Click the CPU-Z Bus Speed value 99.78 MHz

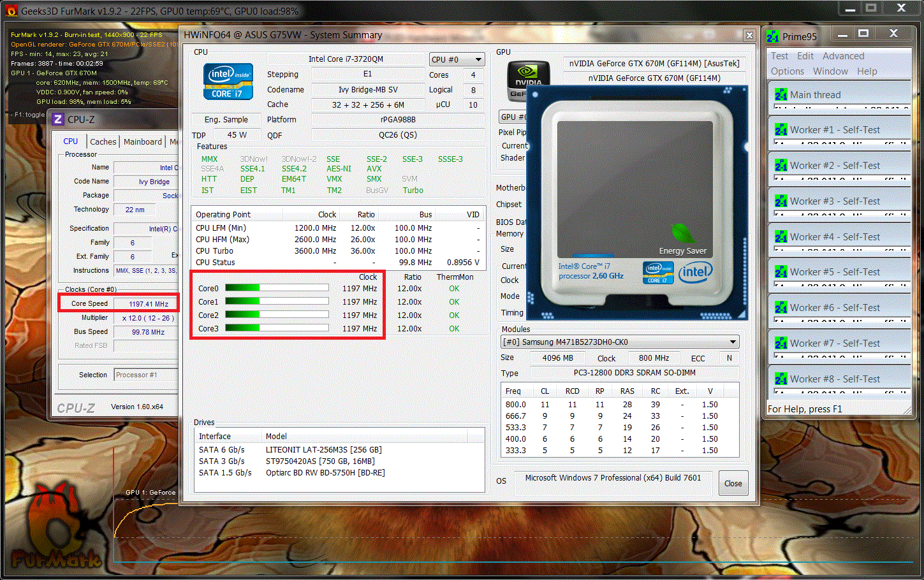(x=146, y=332)
